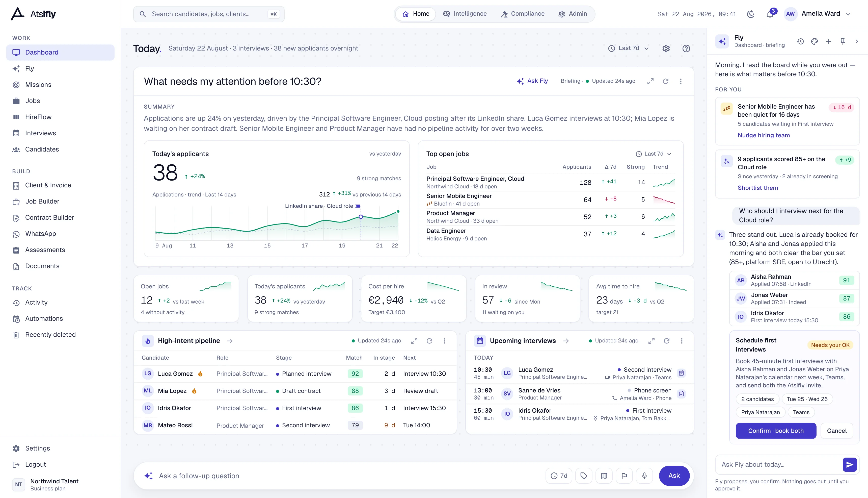Open WhatsApp in sidebar
Viewport: 868px width, 498px height.
[61, 234]
